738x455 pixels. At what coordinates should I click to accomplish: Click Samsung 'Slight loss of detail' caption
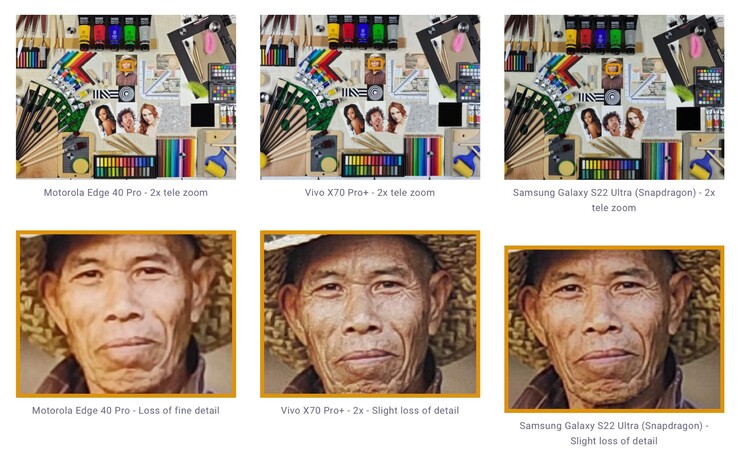614,433
